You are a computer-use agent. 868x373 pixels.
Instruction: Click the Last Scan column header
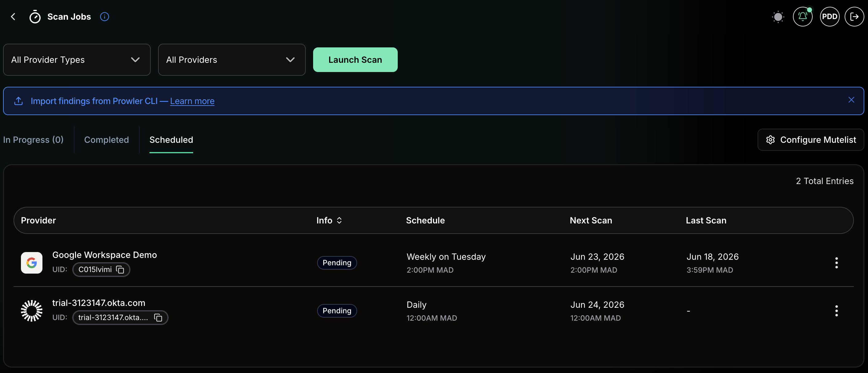(706, 220)
